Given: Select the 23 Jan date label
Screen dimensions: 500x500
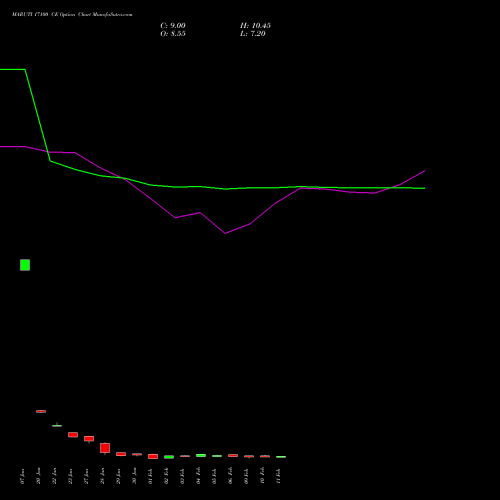Looking at the screenshot, I should tap(70, 476).
